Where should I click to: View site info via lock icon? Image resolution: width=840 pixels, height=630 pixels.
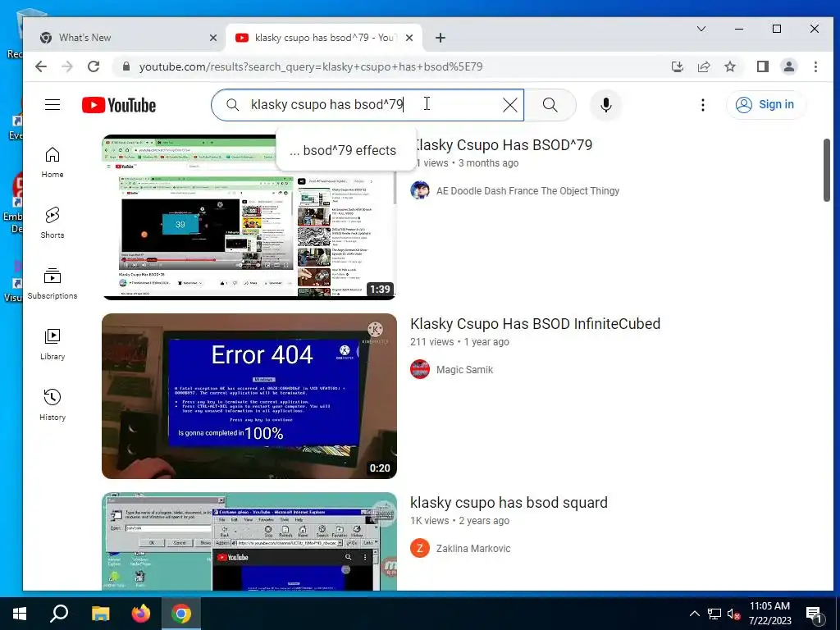pos(126,66)
